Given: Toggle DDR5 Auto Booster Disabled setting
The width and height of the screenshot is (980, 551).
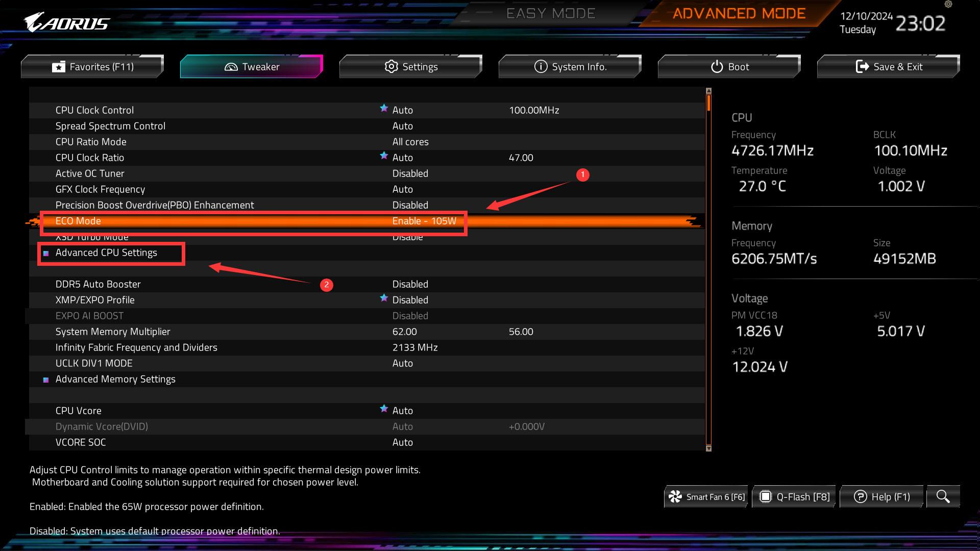Looking at the screenshot, I should [x=410, y=284].
